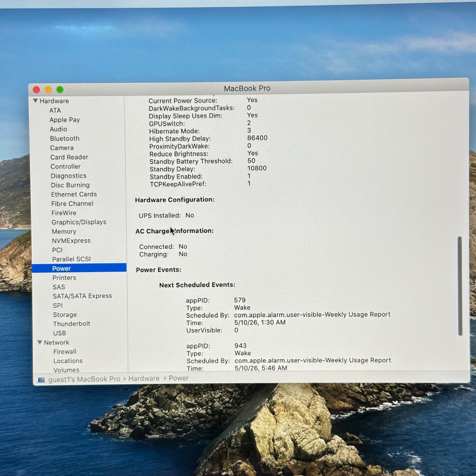
Task: Open the Apple Pay hardware entry
Action: pos(65,120)
